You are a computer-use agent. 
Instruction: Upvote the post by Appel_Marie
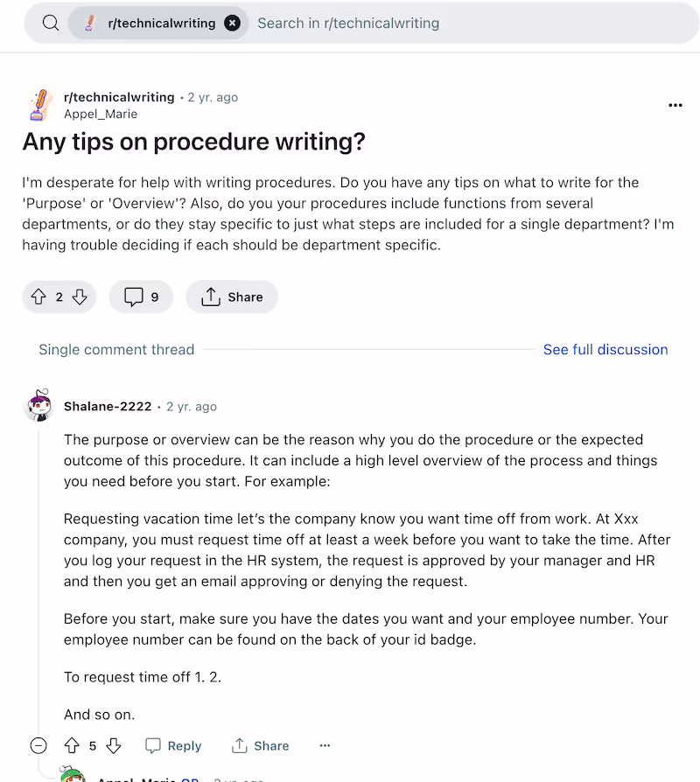[x=37, y=297]
